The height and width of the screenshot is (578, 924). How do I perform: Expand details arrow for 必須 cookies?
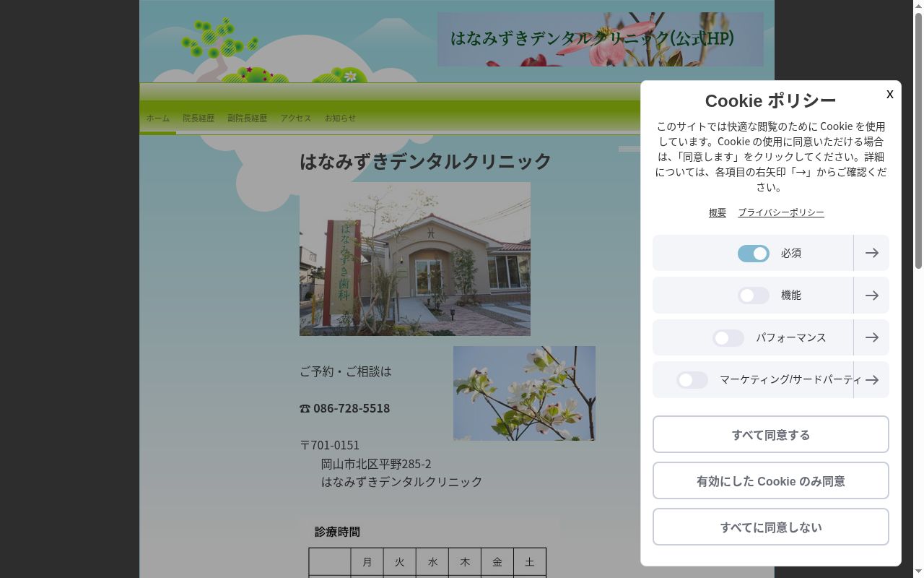[x=871, y=253]
